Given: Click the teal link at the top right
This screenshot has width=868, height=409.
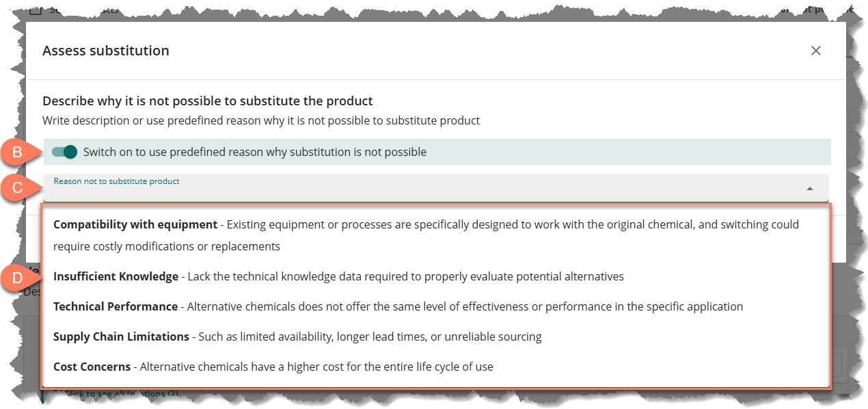Looking at the screenshot, I should [x=817, y=10].
